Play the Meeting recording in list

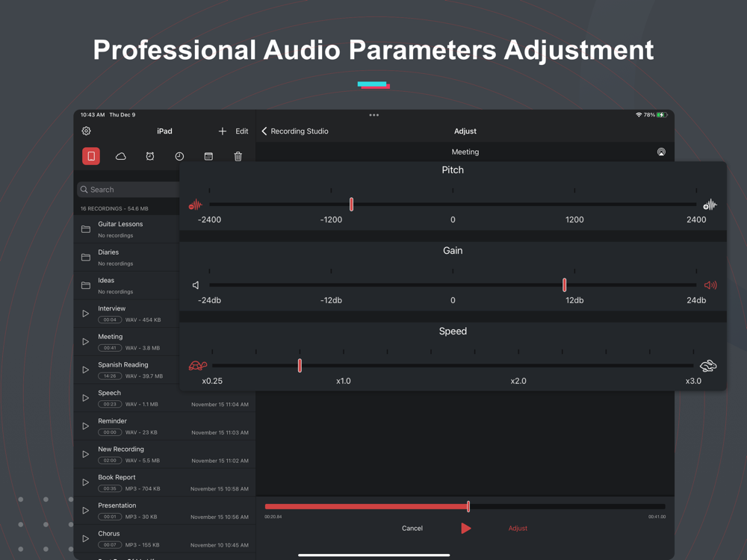(86, 341)
